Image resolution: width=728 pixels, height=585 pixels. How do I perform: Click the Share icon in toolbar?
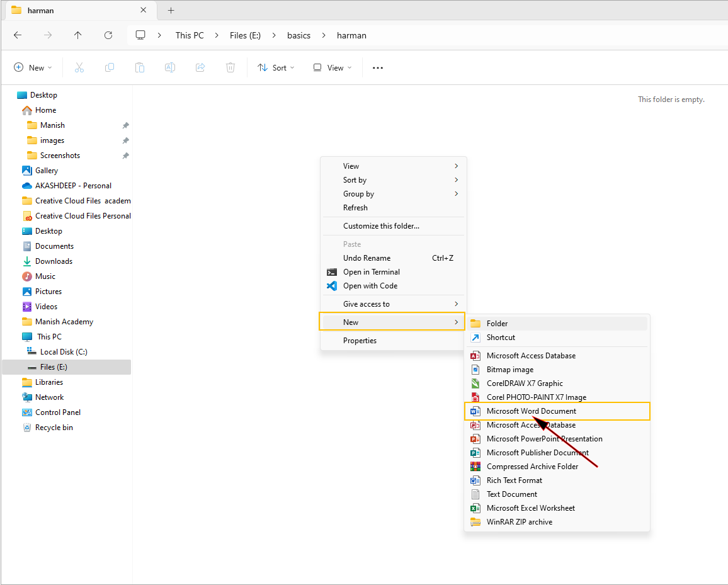pos(200,68)
